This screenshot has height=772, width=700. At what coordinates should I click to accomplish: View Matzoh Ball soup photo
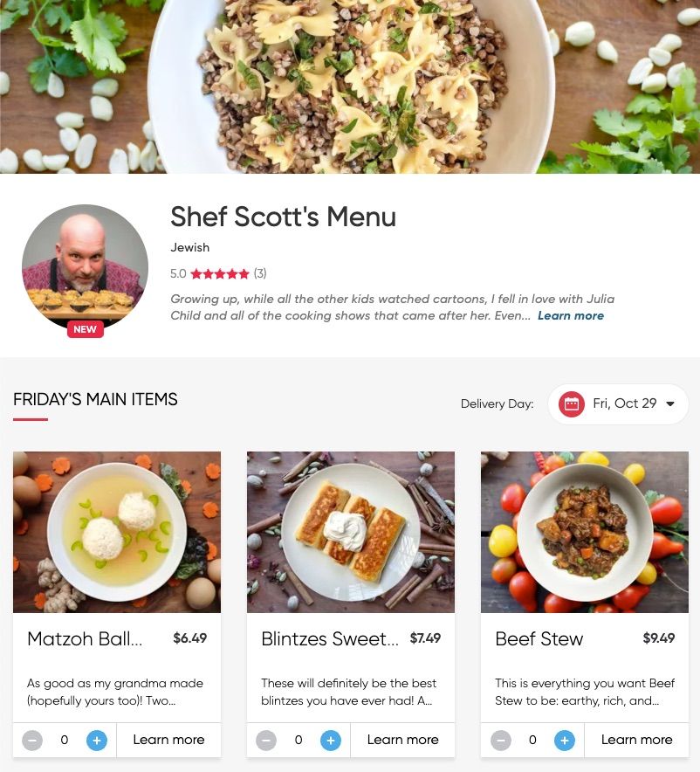click(117, 532)
